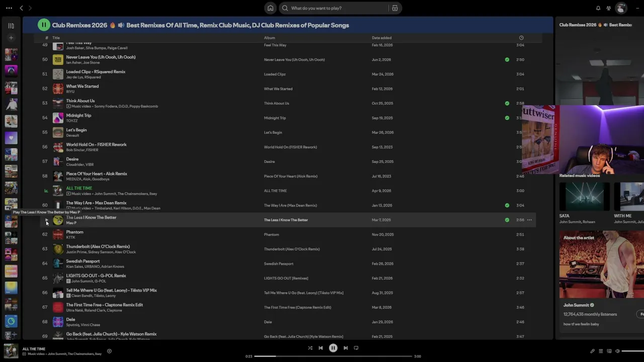Select 'Piece Of Your Heart - Alok Remix' title
Screen dimensions: 644x362
(97, 173)
